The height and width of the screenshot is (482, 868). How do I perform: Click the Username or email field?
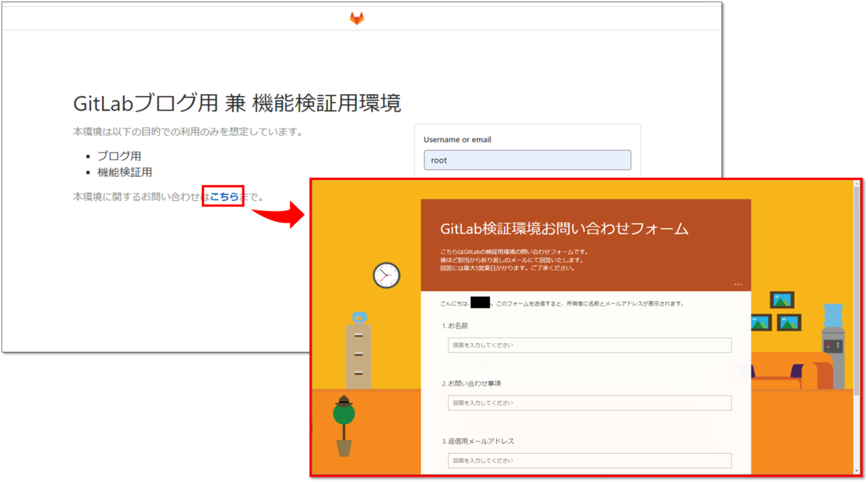527,160
